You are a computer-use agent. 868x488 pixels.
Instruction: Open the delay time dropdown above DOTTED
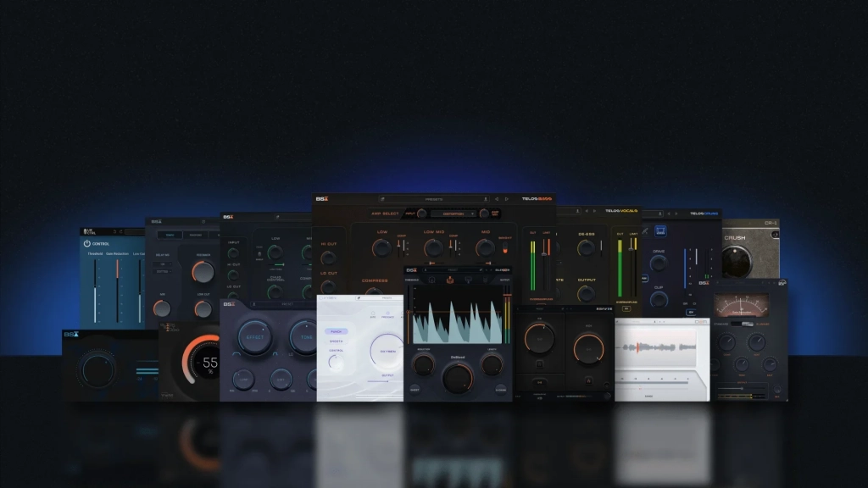162,264
